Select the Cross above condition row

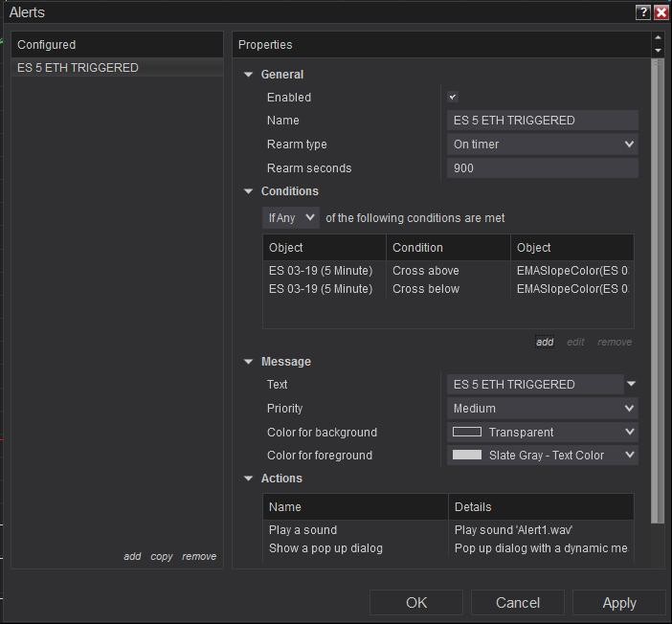click(x=448, y=271)
